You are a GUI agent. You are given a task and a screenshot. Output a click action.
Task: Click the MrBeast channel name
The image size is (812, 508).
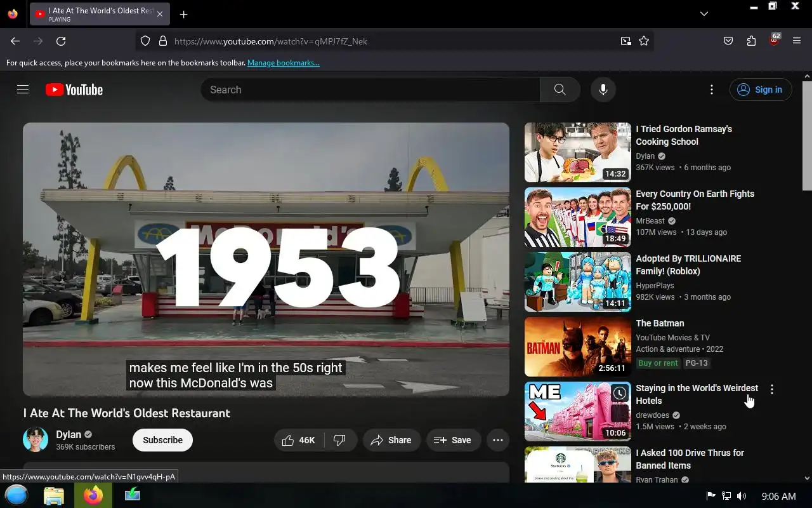tap(650, 221)
